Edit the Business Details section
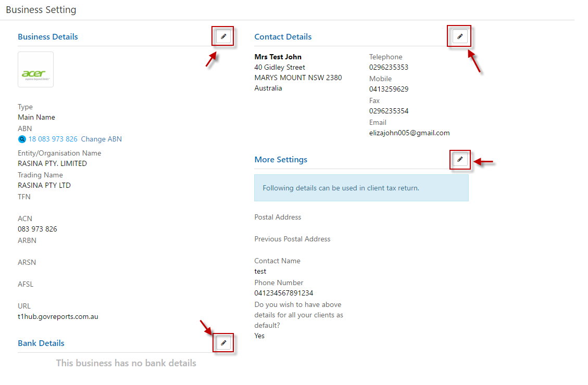Viewport: 588px width, 385px height. (x=223, y=36)
